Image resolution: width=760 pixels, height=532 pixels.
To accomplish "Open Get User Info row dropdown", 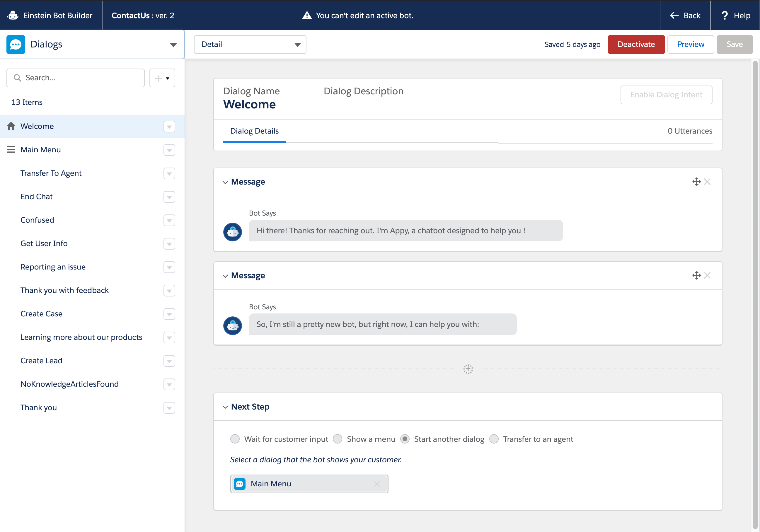I will click(169, 244).
